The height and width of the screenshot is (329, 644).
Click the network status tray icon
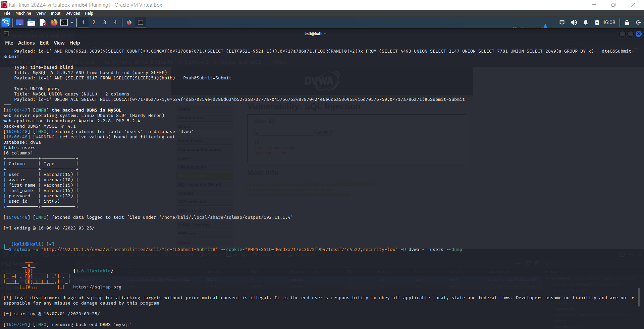pyautogui.click(x=562, y=22)
